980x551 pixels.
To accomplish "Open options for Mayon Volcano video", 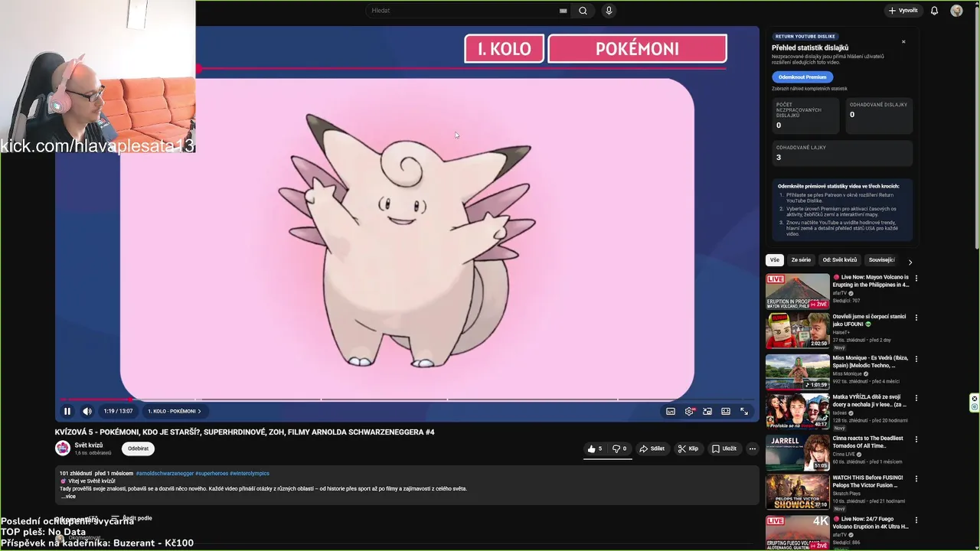I will coord(916,279).
